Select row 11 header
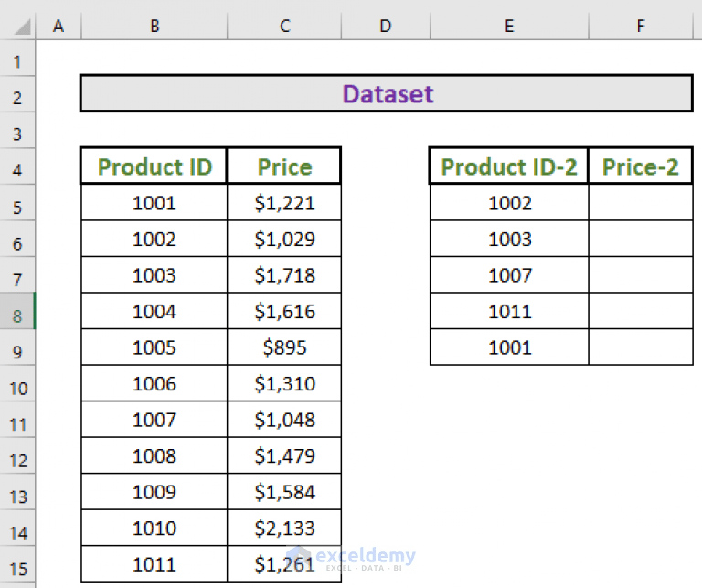The image size is (702, 588). (17, 420)
